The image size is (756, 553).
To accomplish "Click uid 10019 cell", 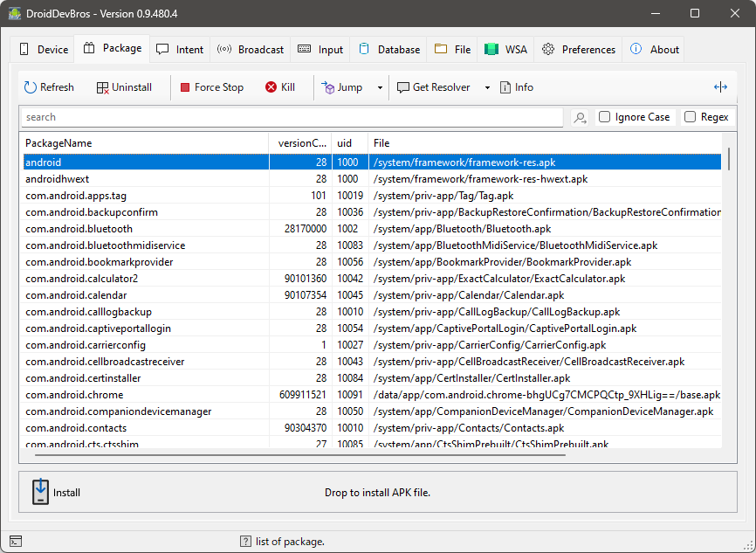I will pyautogui.click(x=350, y=196).
